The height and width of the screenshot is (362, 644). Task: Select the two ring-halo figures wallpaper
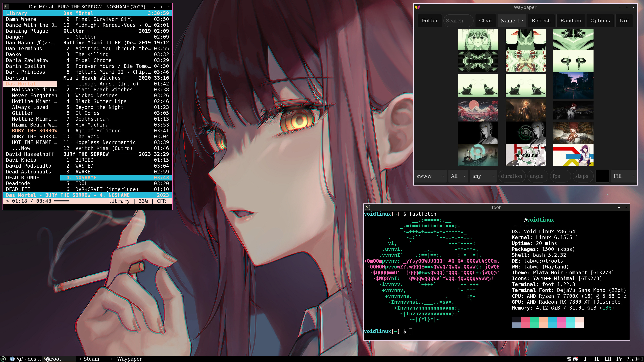pyautogui.click(x=573, y=61)
